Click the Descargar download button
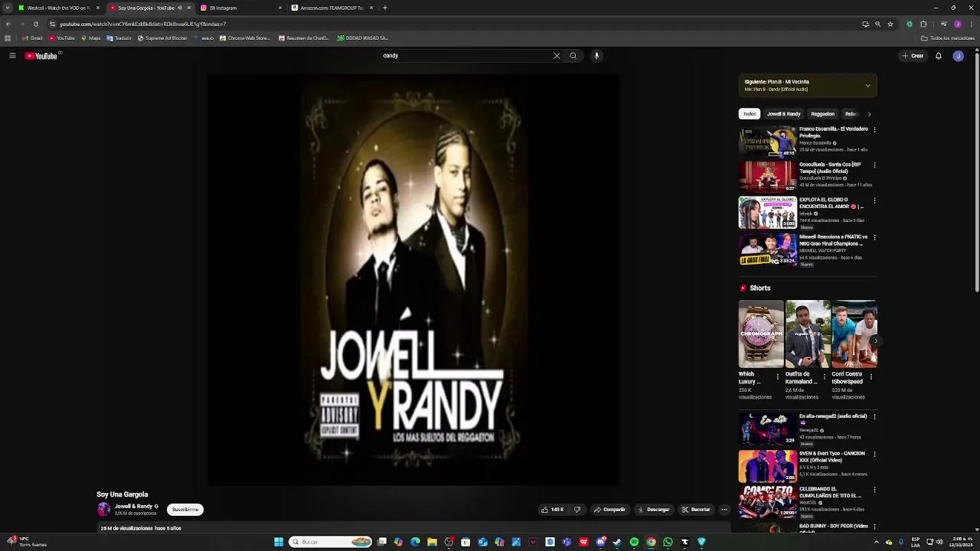The image size is (980, 551). [654, 510]
